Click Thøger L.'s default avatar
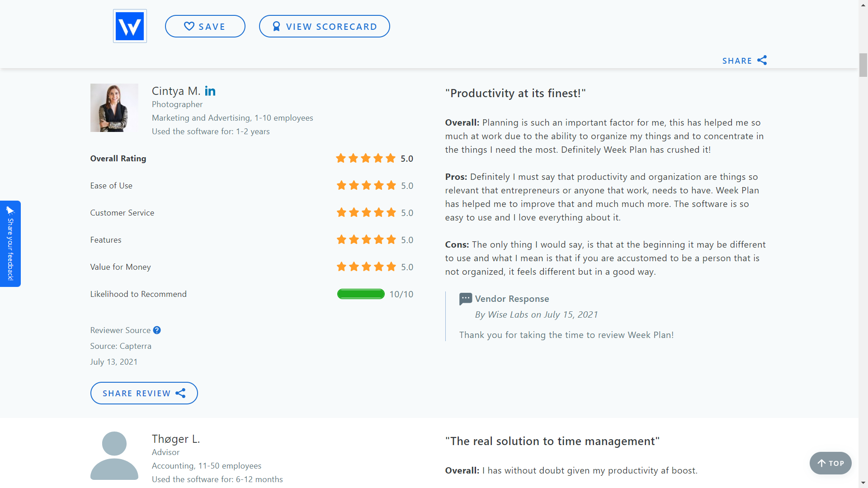Viewport: 868px width, 488px height. tap(114, 455)
